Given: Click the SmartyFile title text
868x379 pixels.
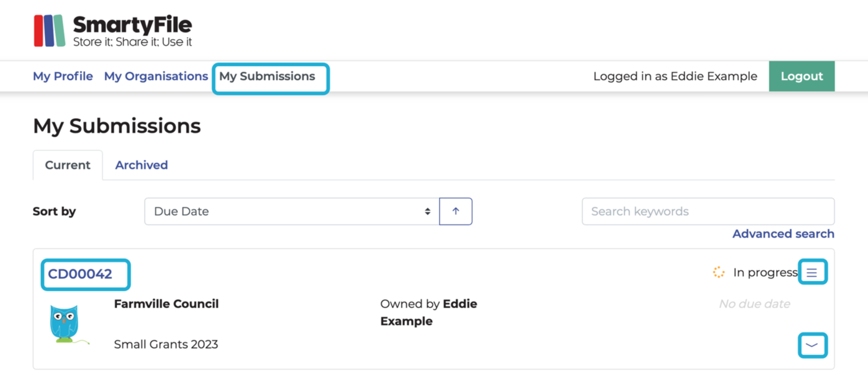Looking at the screenshot, I should tap(132, 25).
